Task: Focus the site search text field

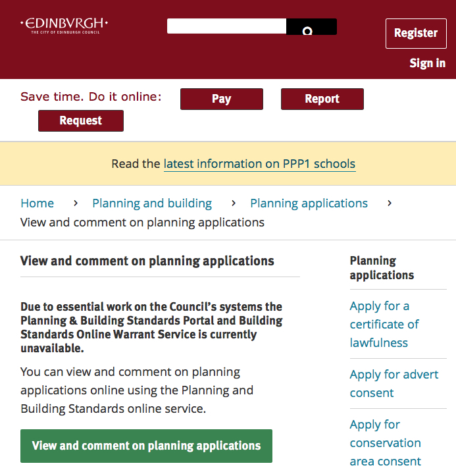Action: coord(226,26)
